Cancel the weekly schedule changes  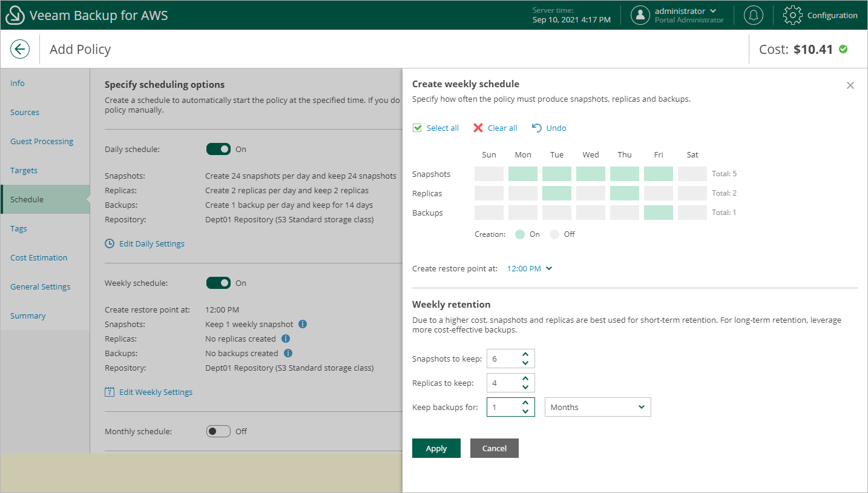pyautogui.click(x=495, y=448)
